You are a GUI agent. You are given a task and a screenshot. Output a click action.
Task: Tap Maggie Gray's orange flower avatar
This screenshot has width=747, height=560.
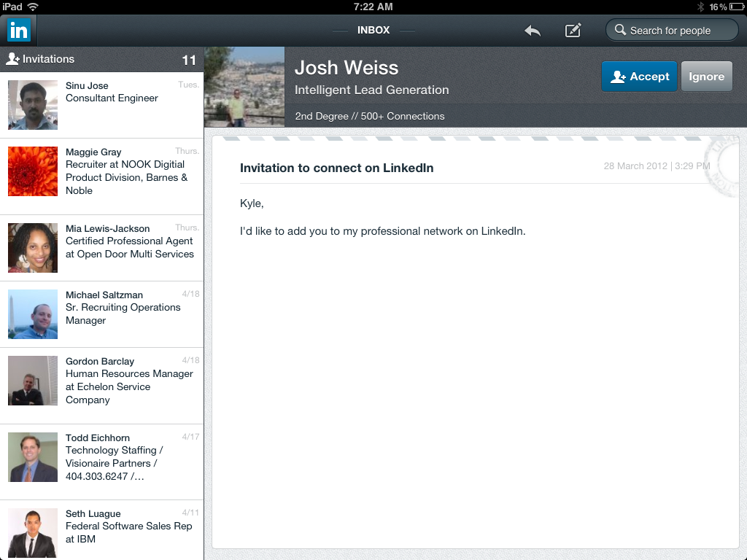33,171
